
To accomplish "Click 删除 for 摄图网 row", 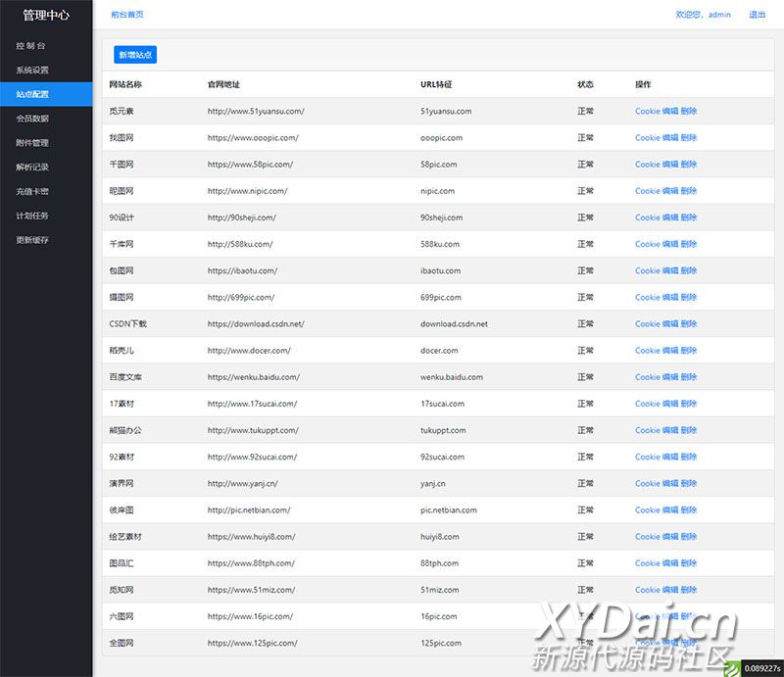I will click(689, 297).
